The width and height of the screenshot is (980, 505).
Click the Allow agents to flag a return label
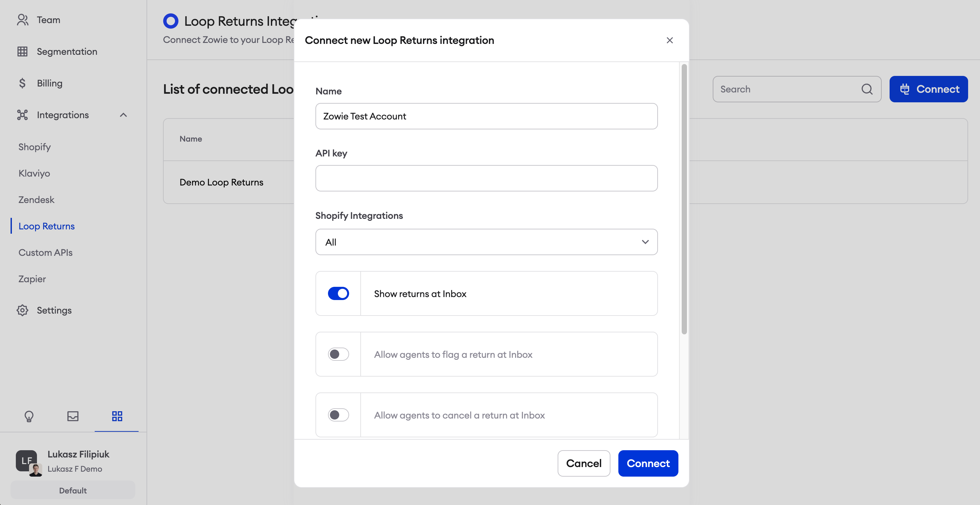coord(453,355)
